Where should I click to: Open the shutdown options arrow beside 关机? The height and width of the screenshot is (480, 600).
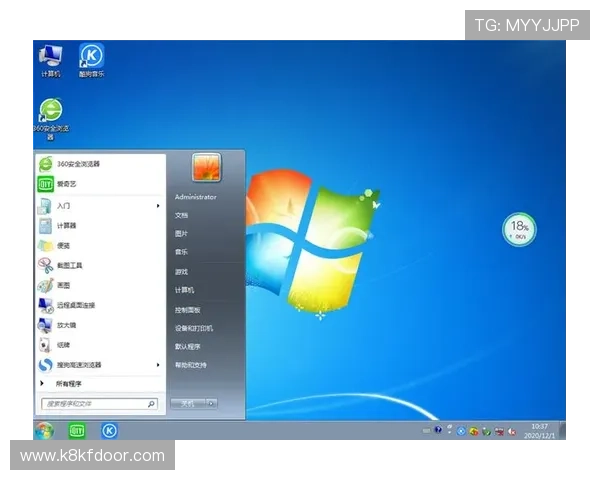[212, 404]
